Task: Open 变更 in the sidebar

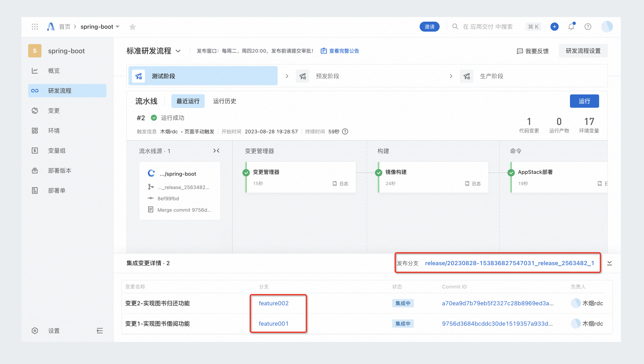Action: (x=67, y=110)
